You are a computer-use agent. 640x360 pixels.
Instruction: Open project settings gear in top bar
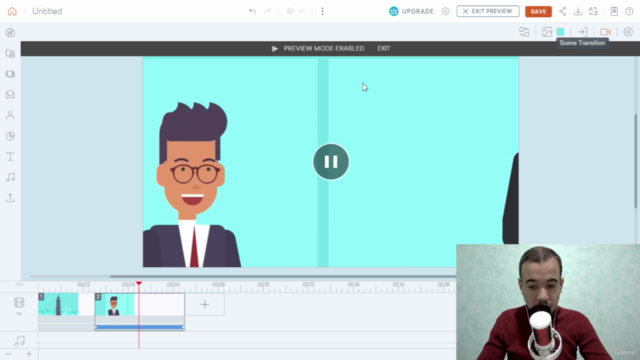(x=445, y=11)
